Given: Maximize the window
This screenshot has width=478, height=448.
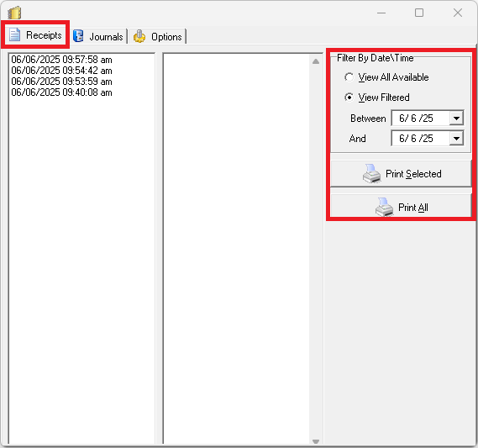Looking at the screenshot, I should coord(419,13).
